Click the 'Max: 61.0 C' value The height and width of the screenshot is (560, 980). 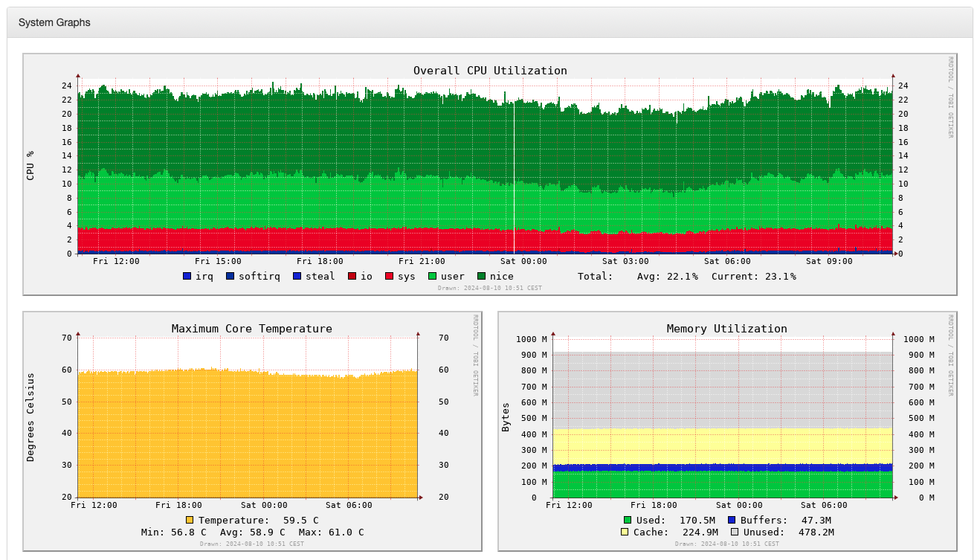(332, 532)
